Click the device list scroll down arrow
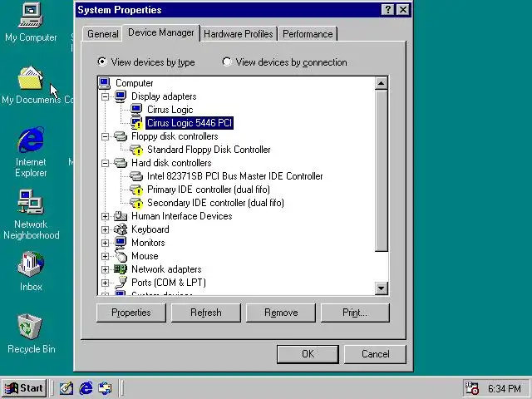The width and height of the screenshot is (532, 399). (382, 288)
